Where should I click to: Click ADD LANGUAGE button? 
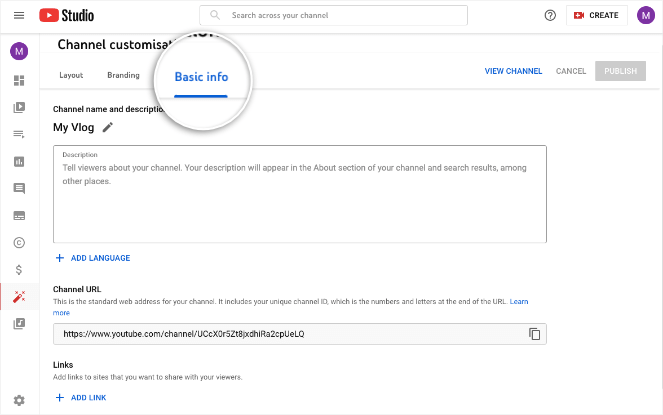[93, 258]
